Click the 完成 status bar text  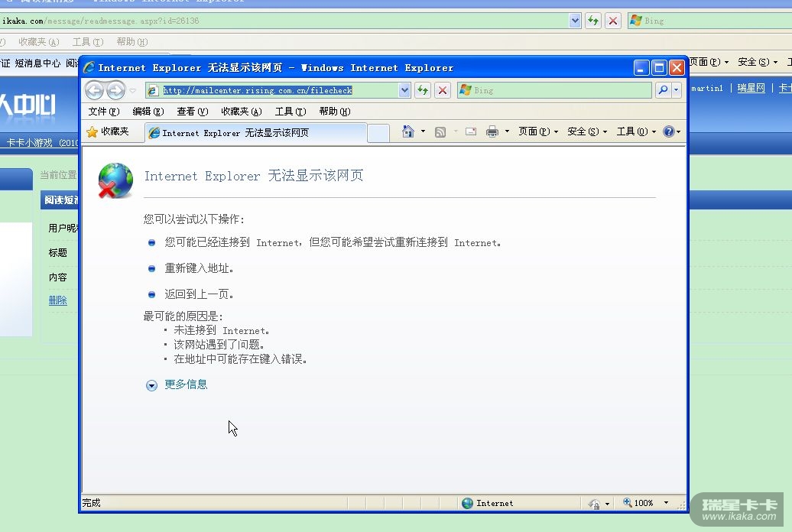92,503
